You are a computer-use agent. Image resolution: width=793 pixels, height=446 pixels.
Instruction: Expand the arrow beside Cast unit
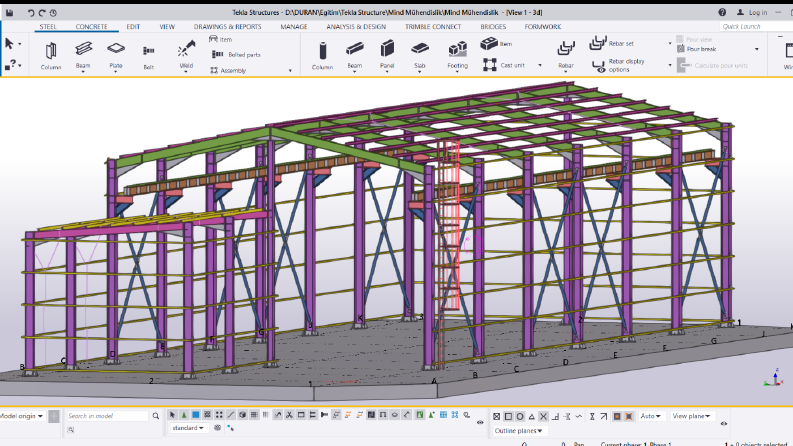tap(540, 65)
